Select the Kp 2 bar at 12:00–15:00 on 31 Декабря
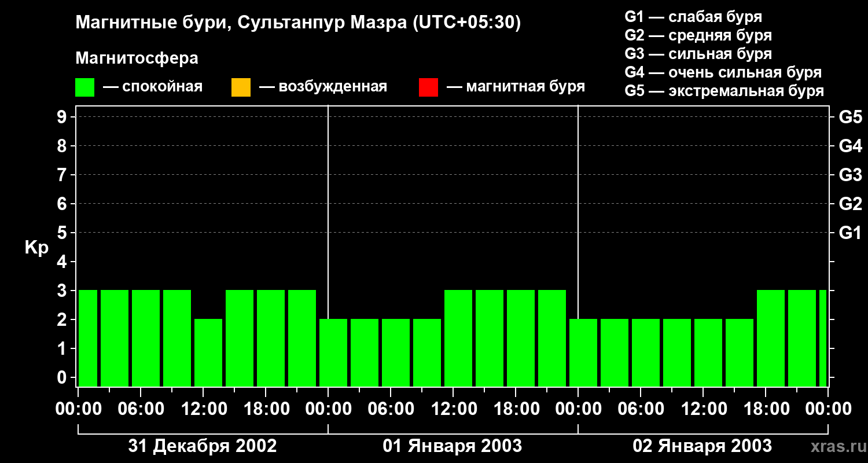Image resolution: width=868 pixels, height=463 pixels. 208,352
